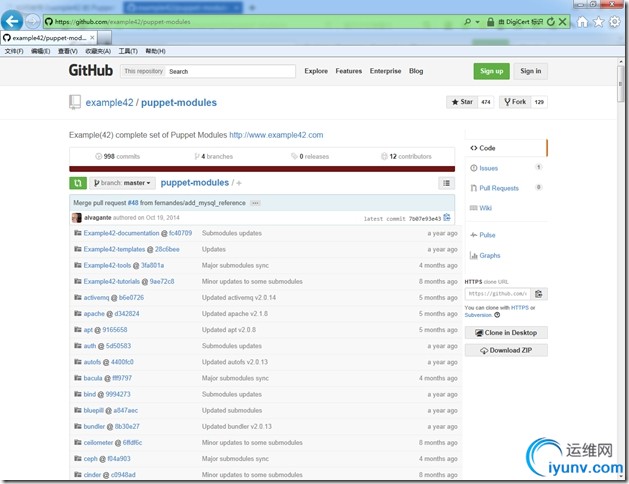Refresh the page with the reload icon
This screenshot has height=484, width=629.
coord(551,22)
